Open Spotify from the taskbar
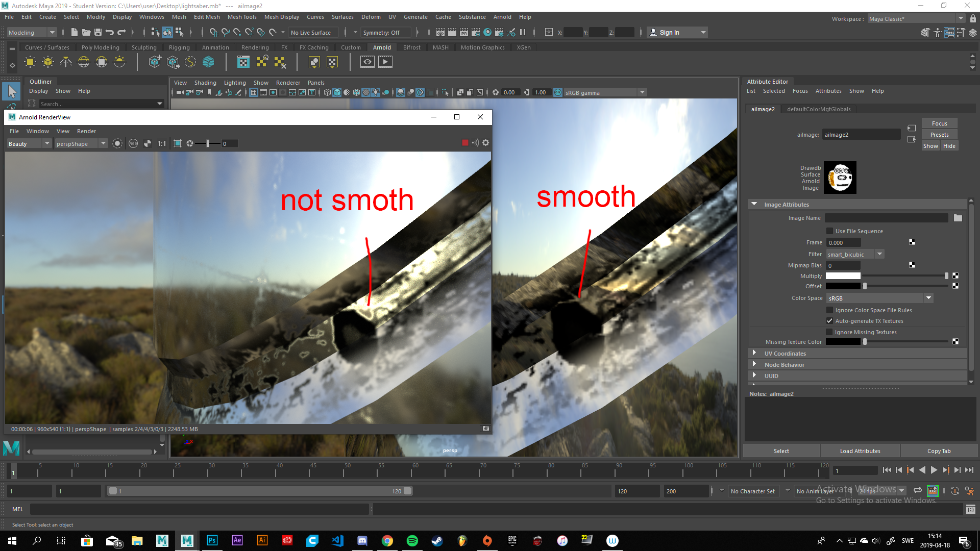980x551 pixels. 412,540
